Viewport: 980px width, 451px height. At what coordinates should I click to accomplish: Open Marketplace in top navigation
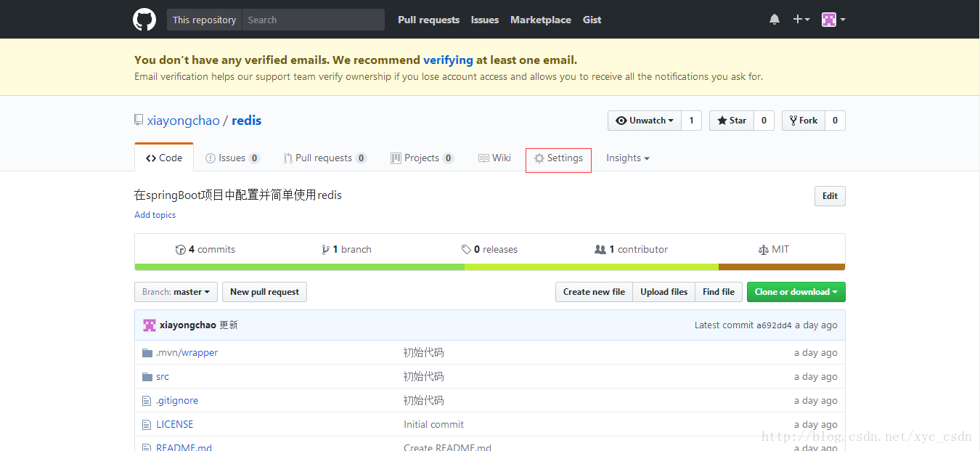coord(541,20)
